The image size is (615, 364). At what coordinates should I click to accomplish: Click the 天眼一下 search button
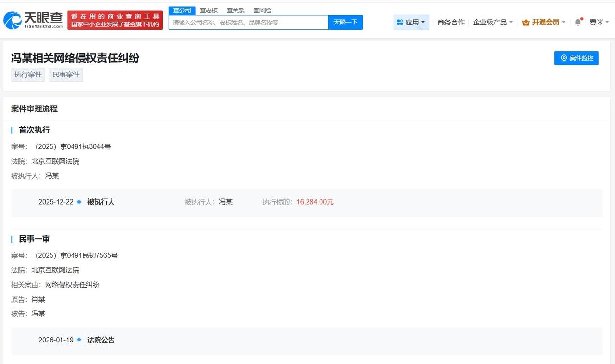tap(345, 22)
